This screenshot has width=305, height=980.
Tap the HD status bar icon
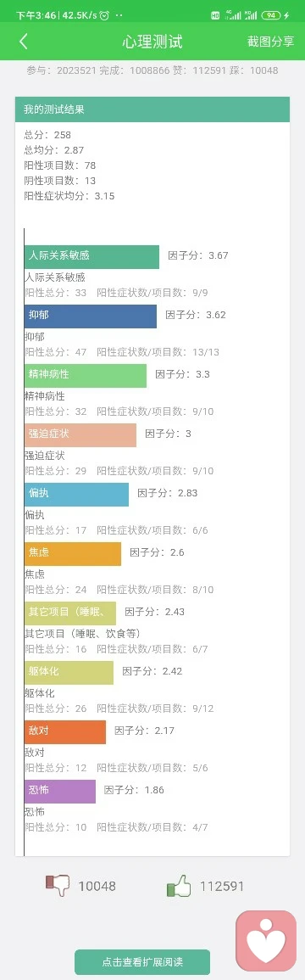(x=215, y=15)
